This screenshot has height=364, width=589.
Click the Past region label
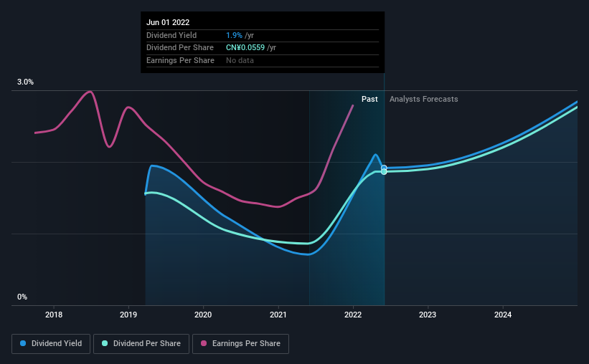coord(369,99)
